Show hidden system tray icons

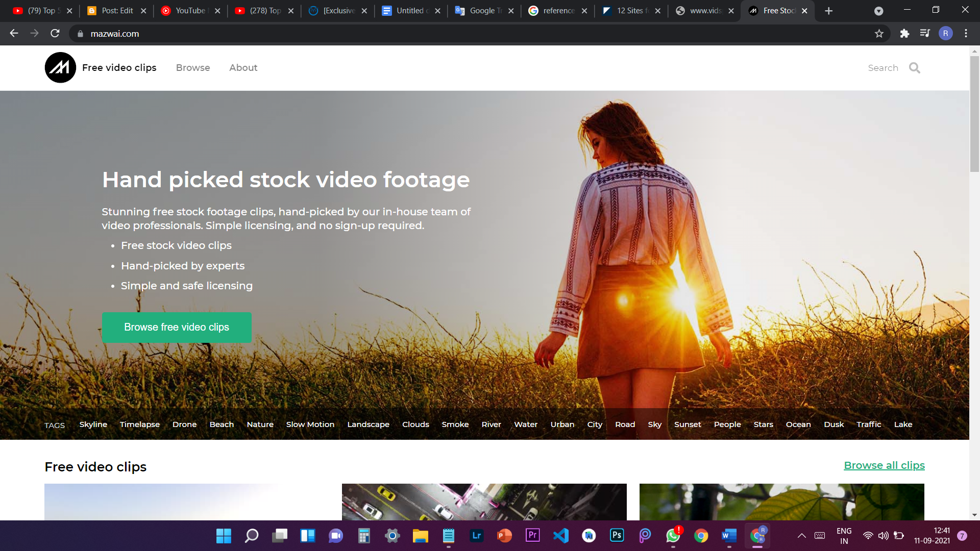point(801,536)
